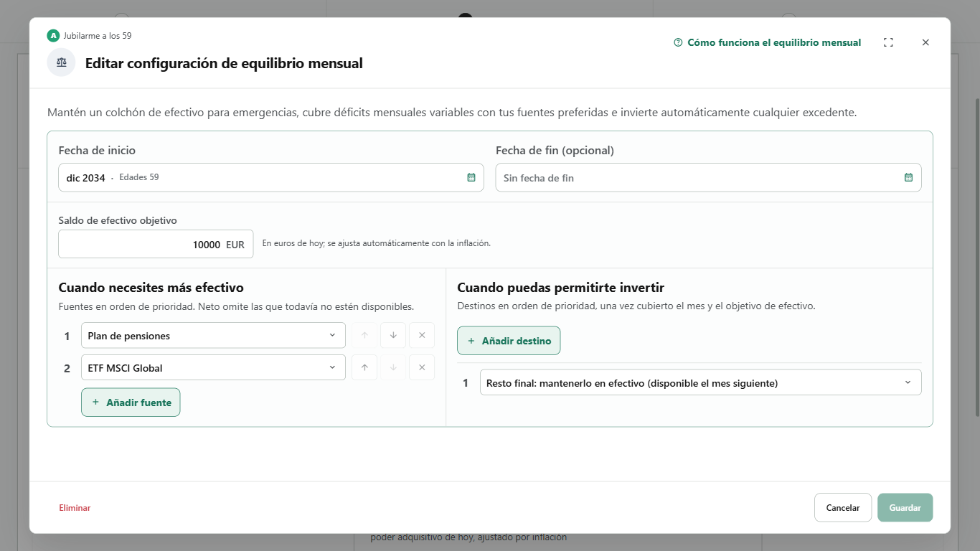Click disabled down arrow for ETF MSCI Global
Viewport: 980px width, 551px height.
pos(393,368)
